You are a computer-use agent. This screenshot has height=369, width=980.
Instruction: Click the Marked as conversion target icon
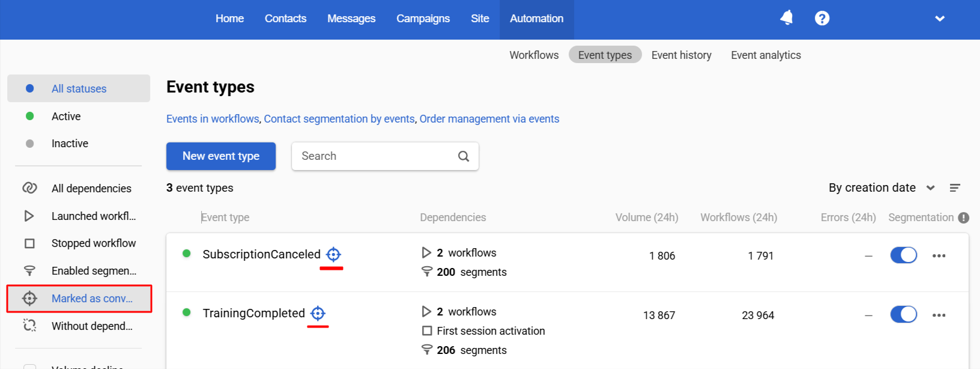pos(29,299)
